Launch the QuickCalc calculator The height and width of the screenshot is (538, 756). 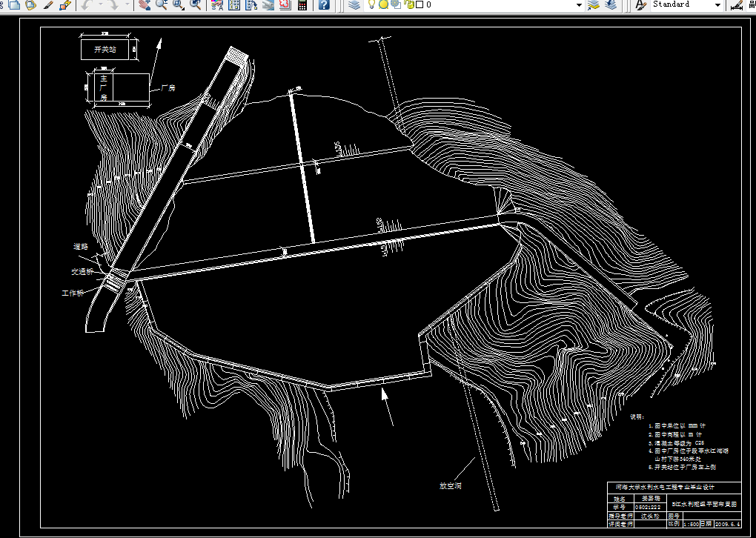(x=302, y=4)
